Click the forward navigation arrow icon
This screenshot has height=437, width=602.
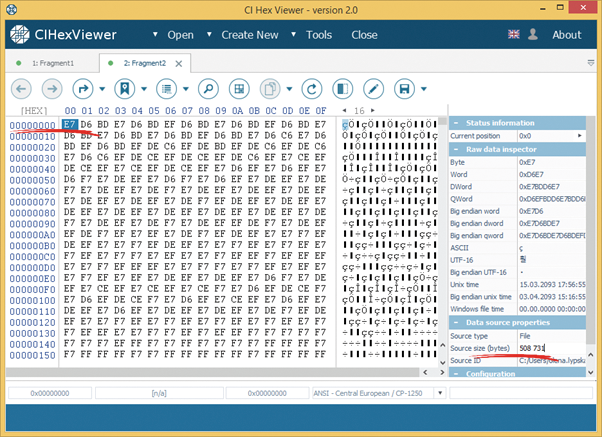coord(50,88)
